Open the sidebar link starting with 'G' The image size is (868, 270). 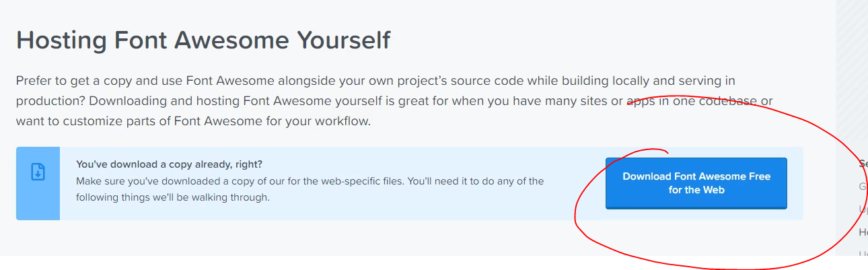point(863,187)
